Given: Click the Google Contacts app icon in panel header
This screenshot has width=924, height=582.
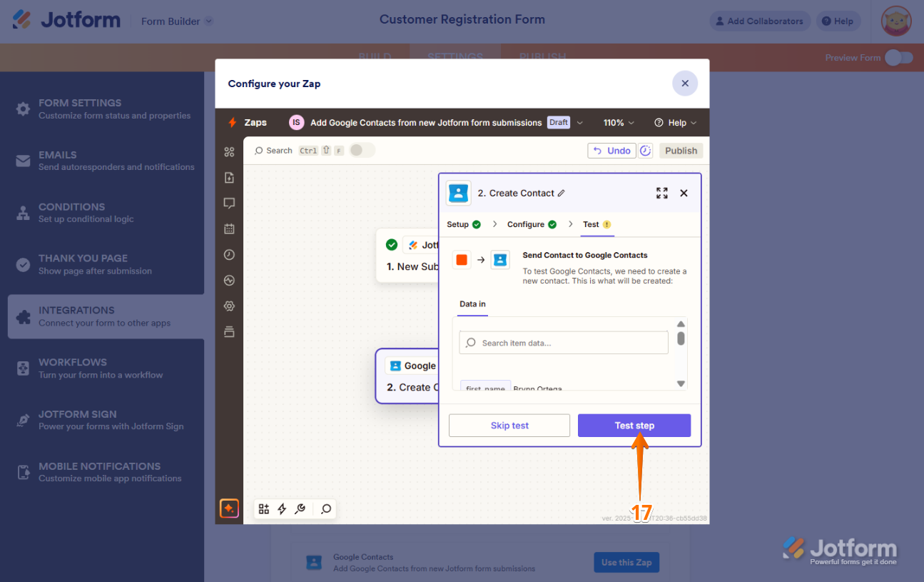Looking at the screenshot, I should point(458,193).
